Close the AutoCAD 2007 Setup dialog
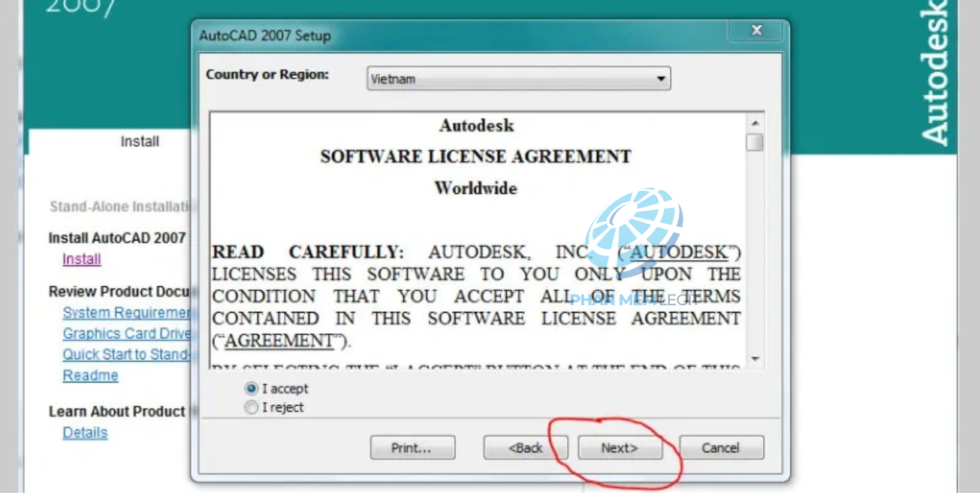Image resolution: width=980 pixels, height=493 pixels. pos(756,31)
